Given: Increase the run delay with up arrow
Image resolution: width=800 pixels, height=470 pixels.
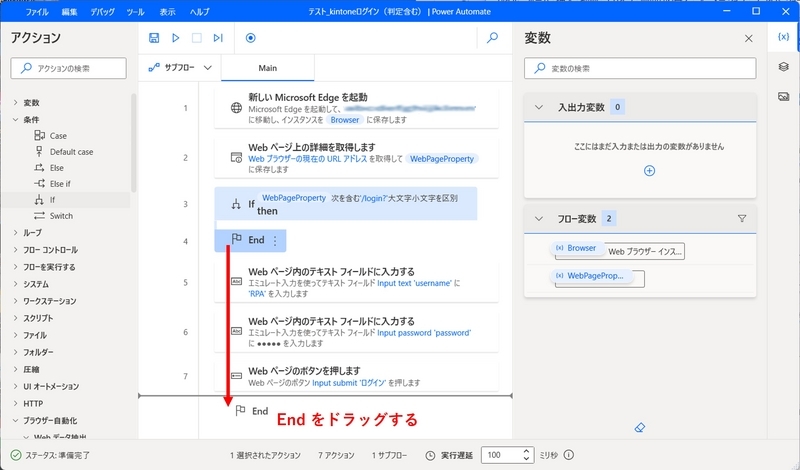Looking at the screenshot, I should click(x=527, y=451).
